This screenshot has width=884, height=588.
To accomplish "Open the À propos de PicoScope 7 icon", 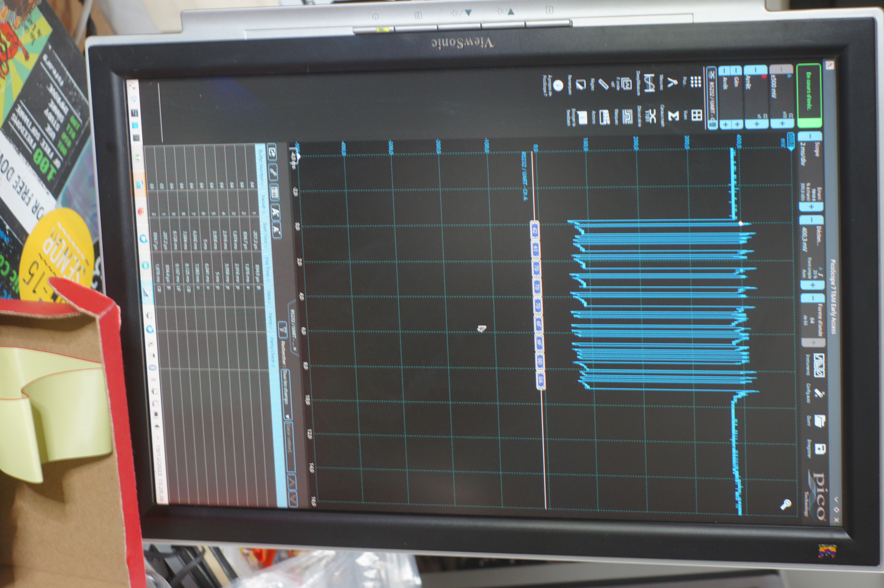I will point(558,85).
